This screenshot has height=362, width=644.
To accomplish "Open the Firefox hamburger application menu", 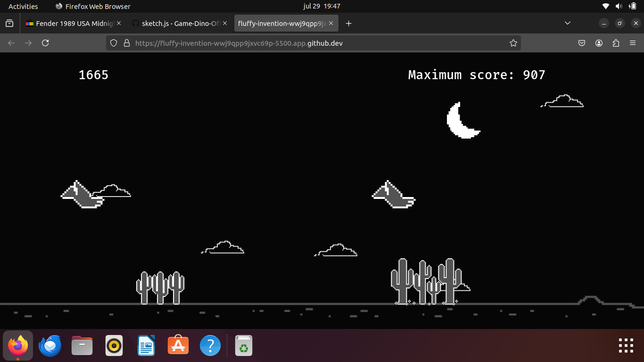I will point(633,43).
